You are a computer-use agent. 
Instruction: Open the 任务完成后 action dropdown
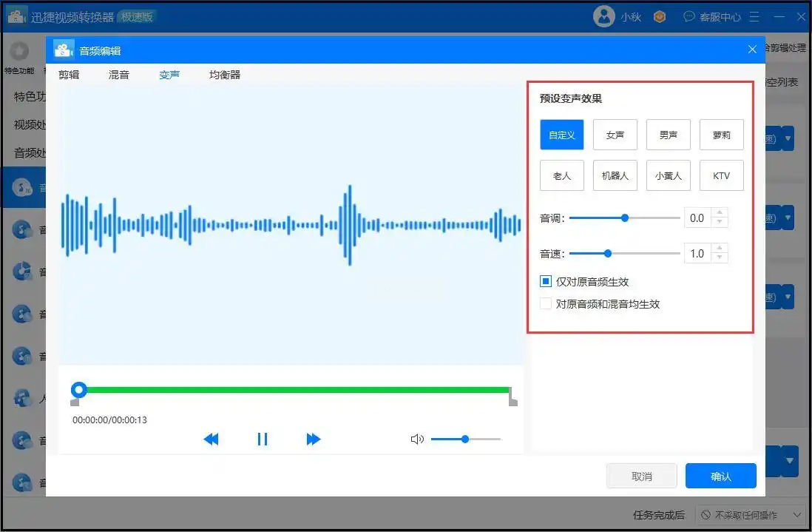tap(750, 515)
